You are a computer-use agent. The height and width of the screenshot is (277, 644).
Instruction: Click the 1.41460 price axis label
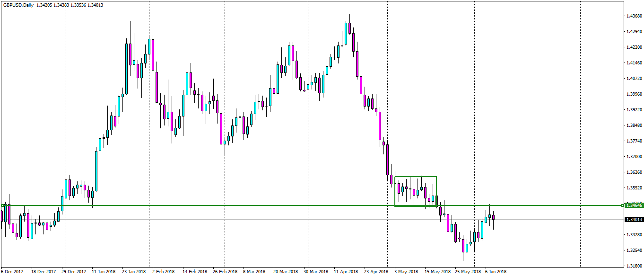(x=634, y=63)
